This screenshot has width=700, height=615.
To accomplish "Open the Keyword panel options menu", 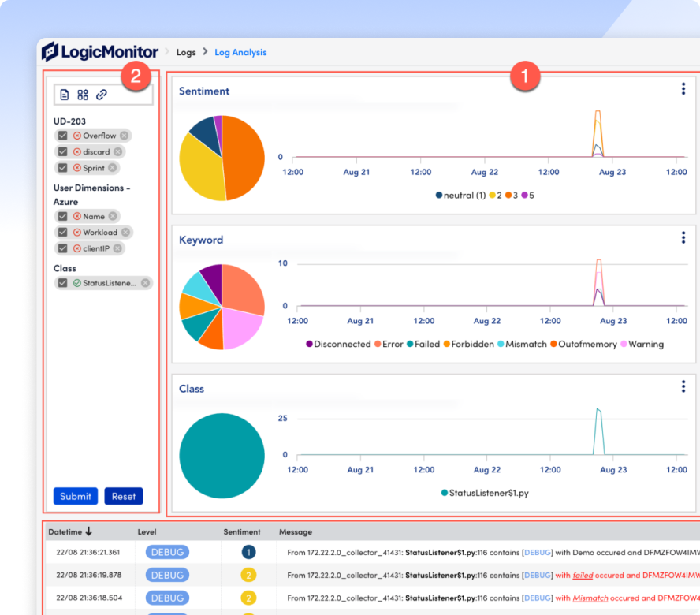I will 683,237.
